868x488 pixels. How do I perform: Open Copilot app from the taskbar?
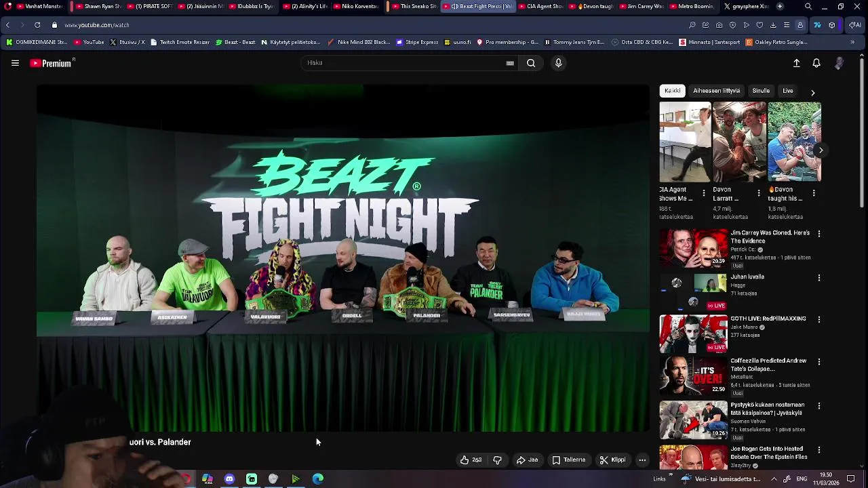click(208, 479)
